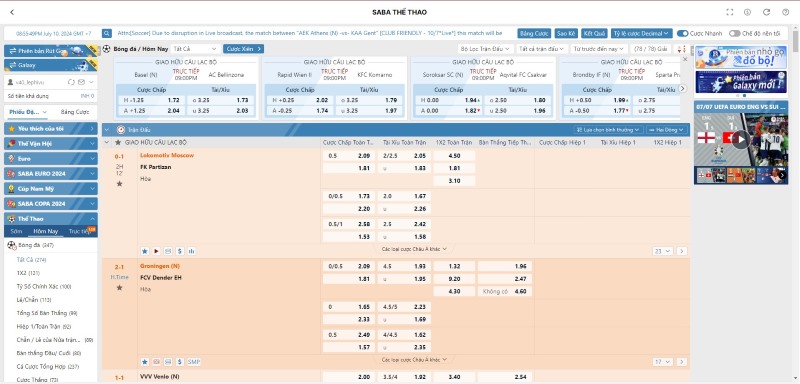Open Tỷ Số Chính Xác bet type
Viewport: 800px width, 384px height.
coord(44,287)
